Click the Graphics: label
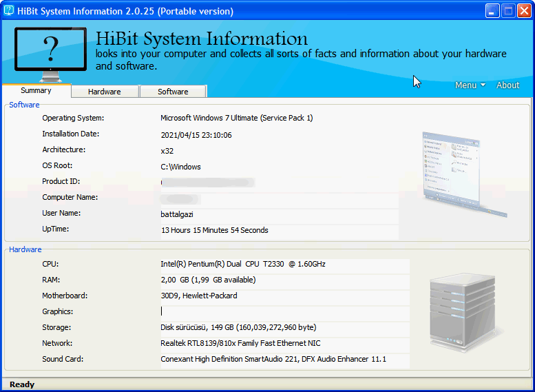535x392 pixels. click(58, 311)
